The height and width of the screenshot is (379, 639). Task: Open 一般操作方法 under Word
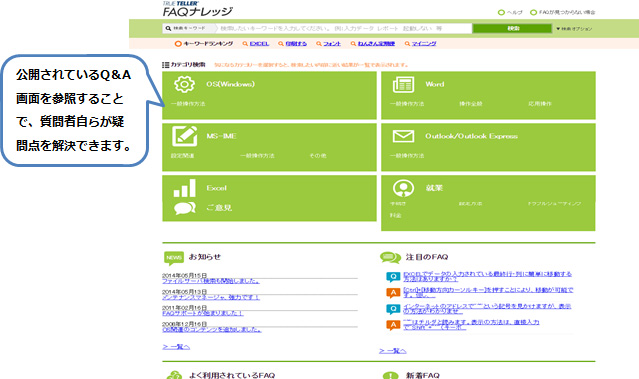407,104
